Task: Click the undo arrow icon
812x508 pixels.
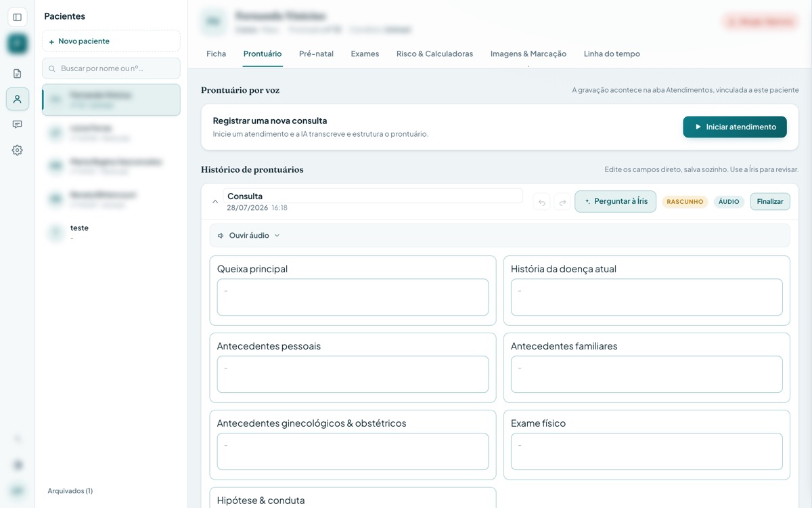Action: (x=541, y=202)
